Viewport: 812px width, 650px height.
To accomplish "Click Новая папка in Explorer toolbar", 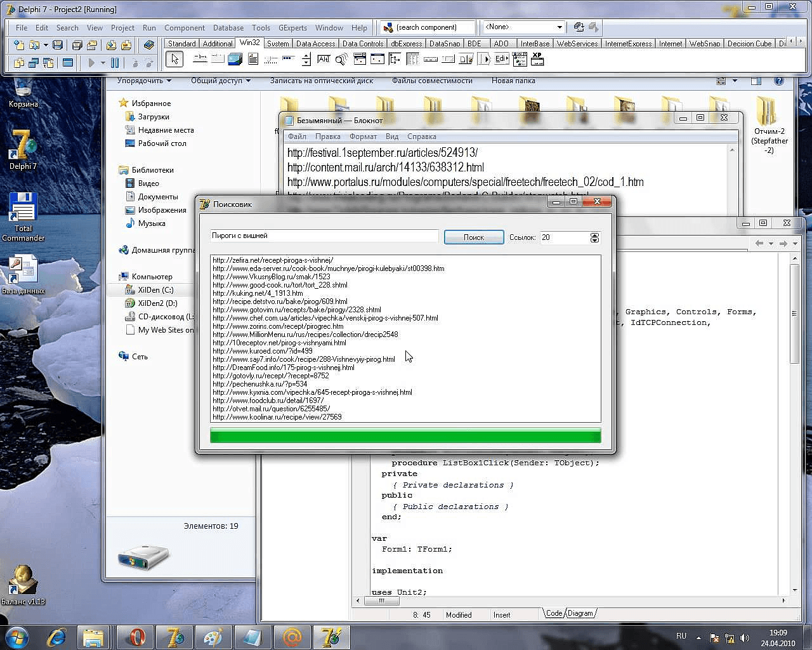I will point(513,81).
